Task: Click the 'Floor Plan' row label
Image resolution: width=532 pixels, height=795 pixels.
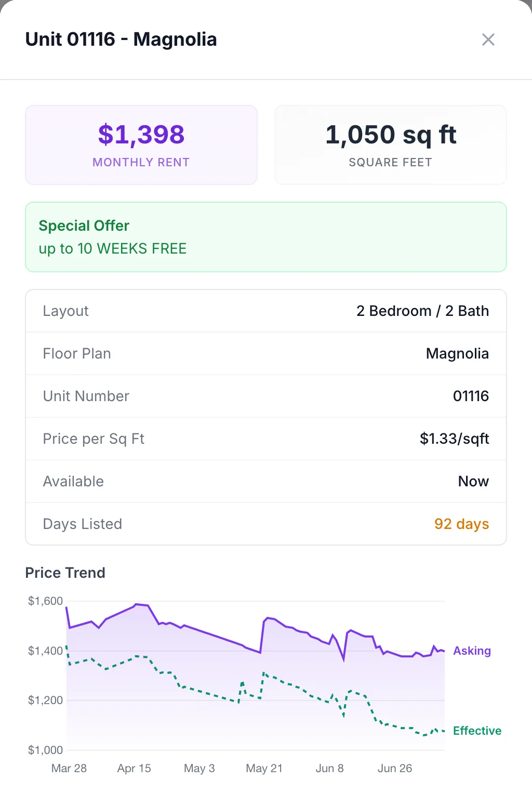Action: (77, 353)
